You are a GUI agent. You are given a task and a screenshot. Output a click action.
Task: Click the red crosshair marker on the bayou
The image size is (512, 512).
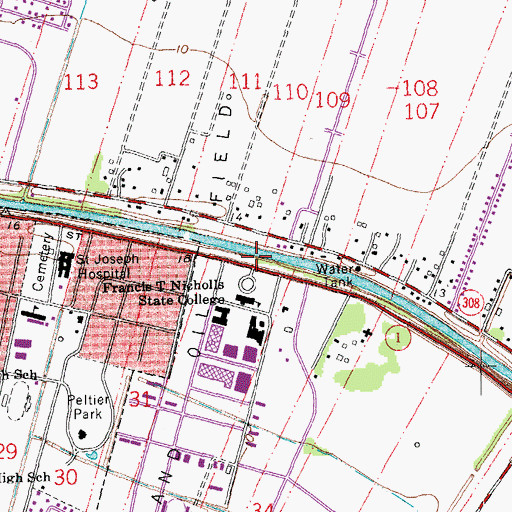click(x=257, y=256)
